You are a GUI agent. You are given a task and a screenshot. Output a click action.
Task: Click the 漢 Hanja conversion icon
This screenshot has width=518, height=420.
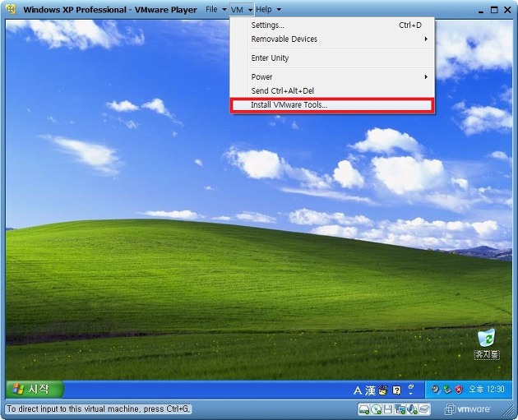(370, 390)
